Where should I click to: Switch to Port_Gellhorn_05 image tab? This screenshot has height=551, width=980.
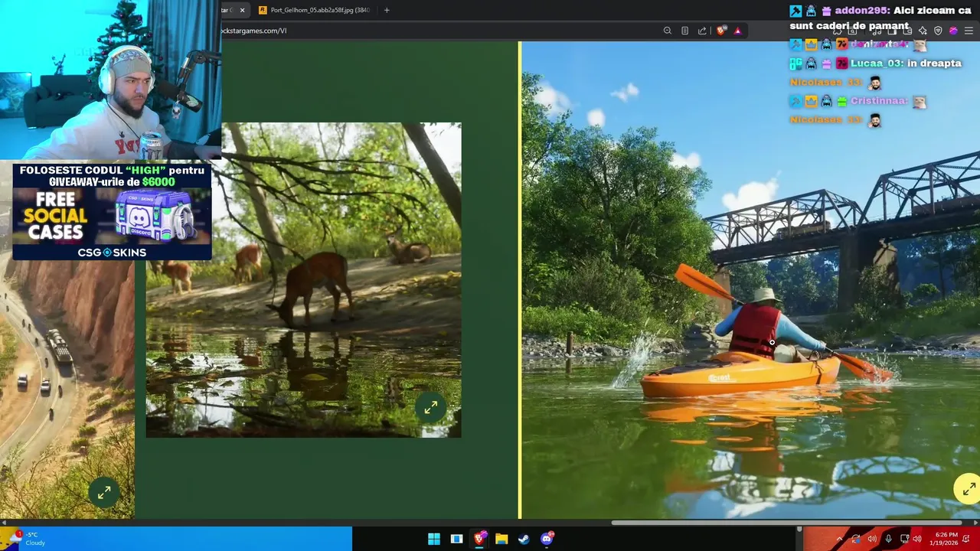314,10
